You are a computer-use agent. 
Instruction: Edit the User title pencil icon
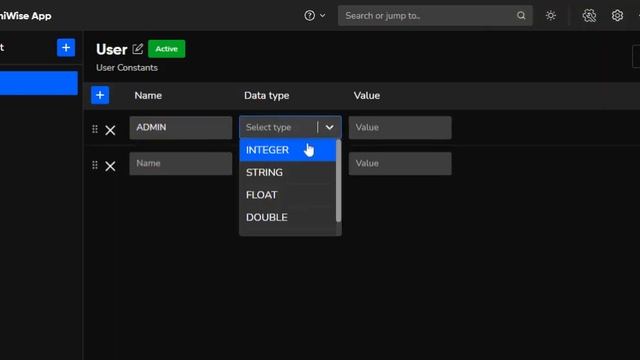(138, 49)
